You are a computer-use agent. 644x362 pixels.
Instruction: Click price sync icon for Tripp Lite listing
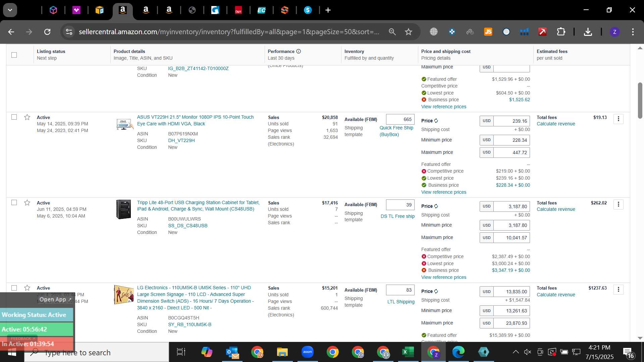(x=436, y=206)
